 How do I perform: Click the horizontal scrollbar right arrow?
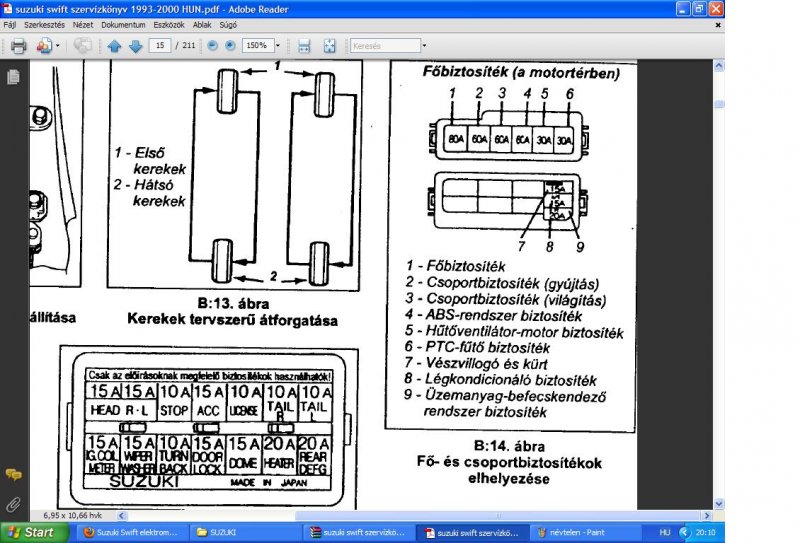707,515
